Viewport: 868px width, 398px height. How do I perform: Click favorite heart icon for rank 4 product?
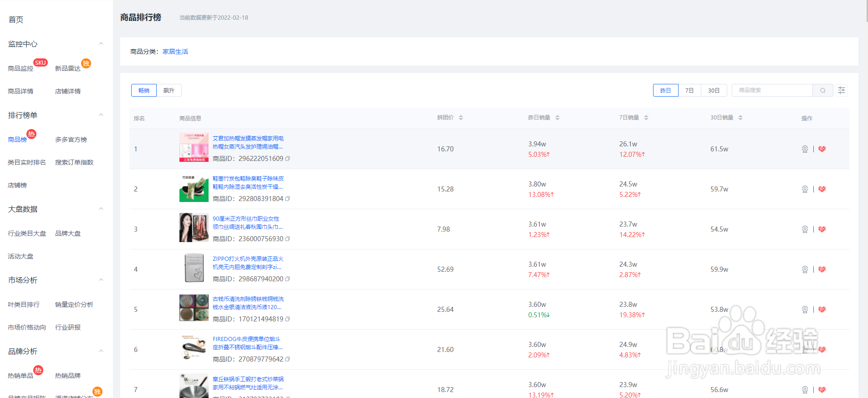[x=822, y=269]
